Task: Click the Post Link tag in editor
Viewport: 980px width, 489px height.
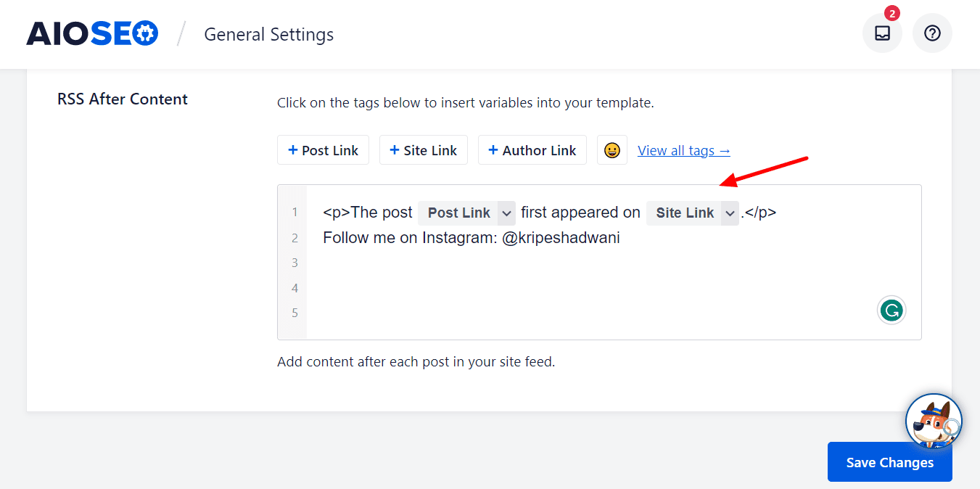Action: [x=458, y=213]
